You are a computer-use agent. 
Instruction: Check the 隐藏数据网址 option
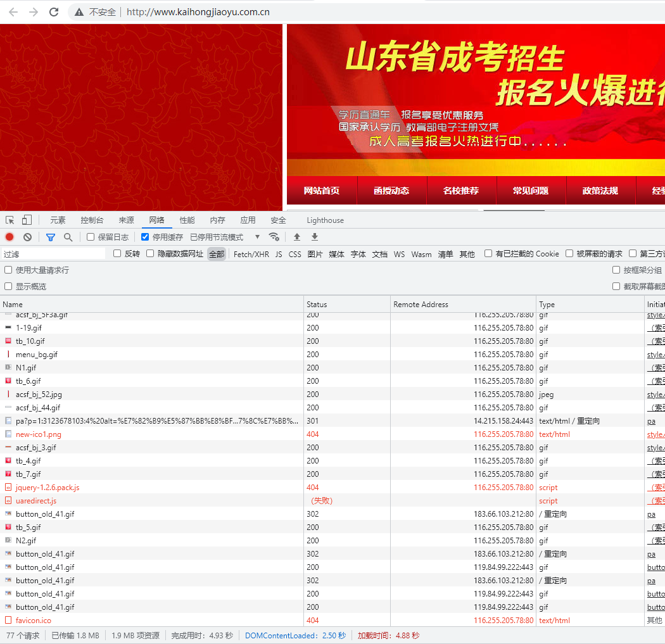(150, 254)
